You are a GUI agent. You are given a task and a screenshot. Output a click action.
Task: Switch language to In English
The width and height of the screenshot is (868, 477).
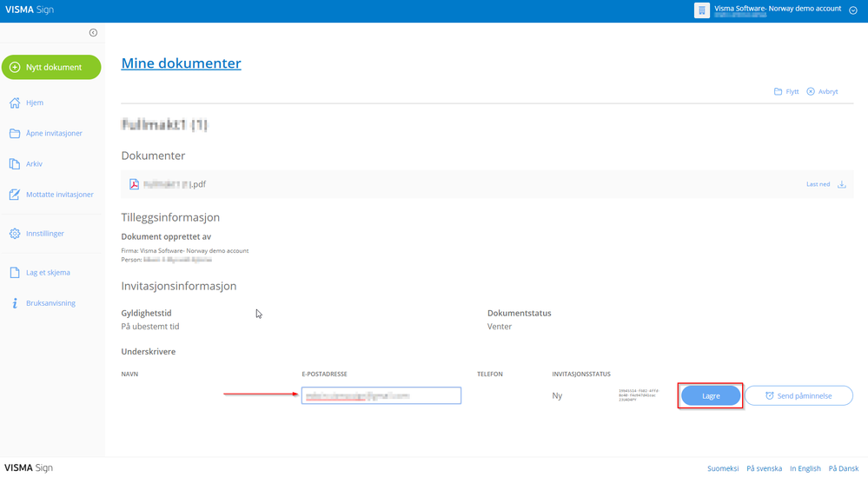[x=805, y=468]
